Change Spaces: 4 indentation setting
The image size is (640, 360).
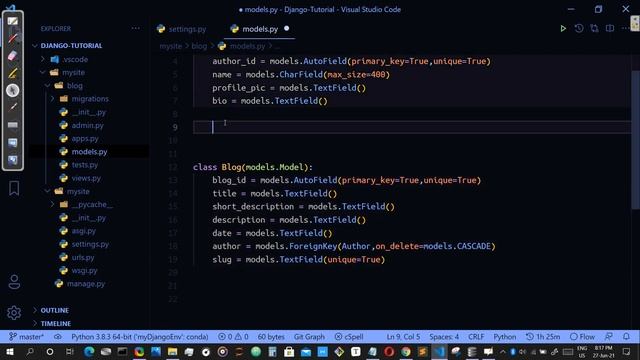pos(444,337)
